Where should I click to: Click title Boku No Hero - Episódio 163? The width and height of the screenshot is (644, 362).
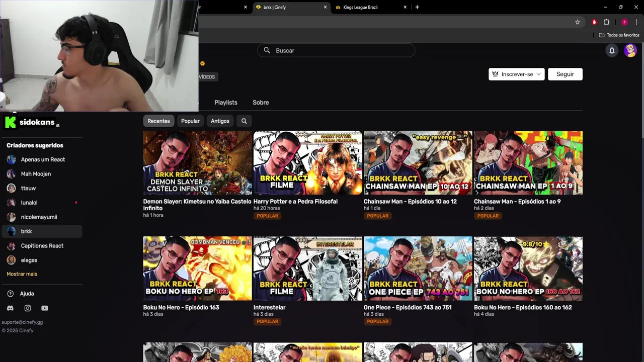click(x=181, y=307)
